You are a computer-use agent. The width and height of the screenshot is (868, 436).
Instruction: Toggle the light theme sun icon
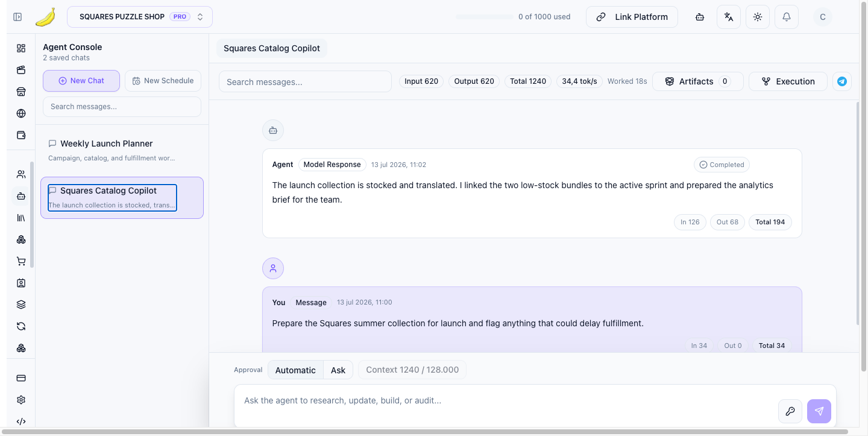758,17
